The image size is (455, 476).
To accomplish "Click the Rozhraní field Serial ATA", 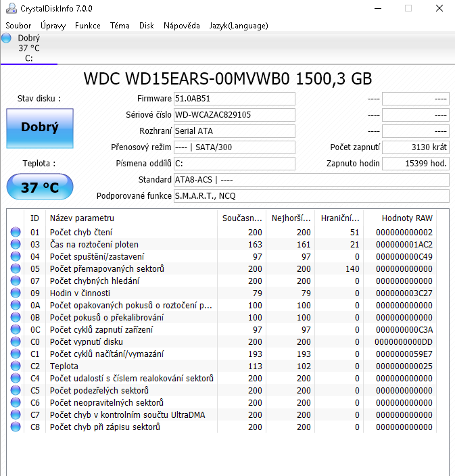I will click(235, 131).
